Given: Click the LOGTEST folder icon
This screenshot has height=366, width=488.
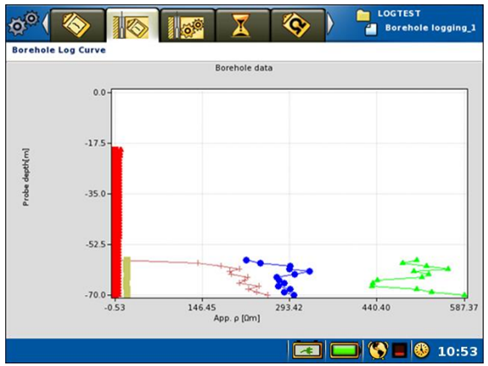Looking at the screenshot, I should tap(363, 15).
